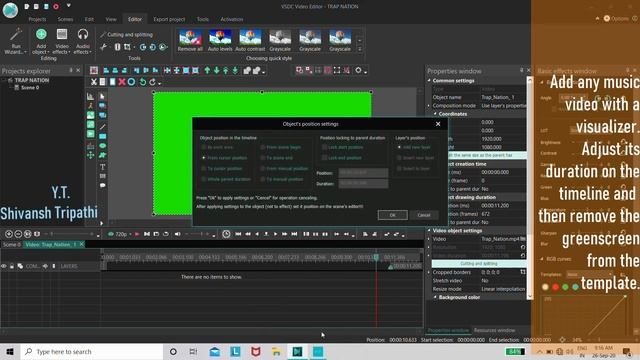640x360 pixels.
Task: Apply the Auto contrast quick style
Action: pyautogui.click(x=250, y=40)
